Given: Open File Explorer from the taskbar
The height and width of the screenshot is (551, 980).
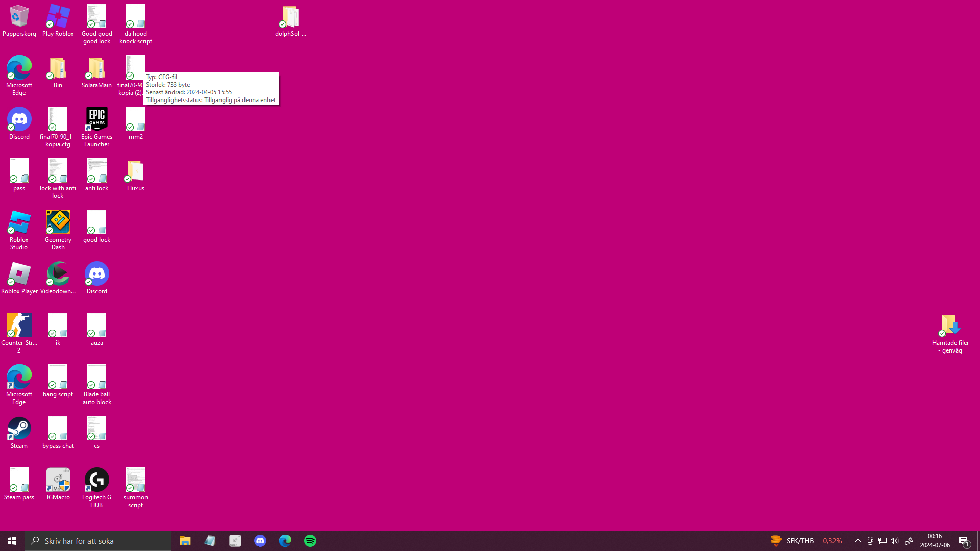Looking at the screenshot, I should [x=185, y=541].
